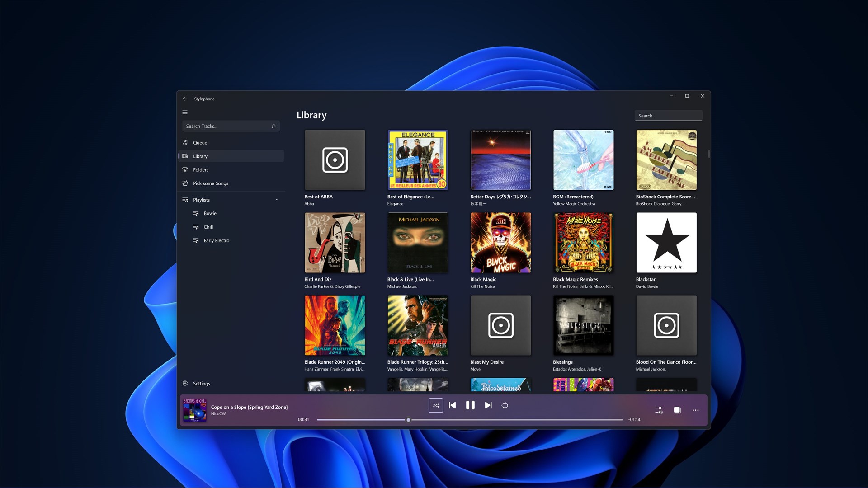Toggle the hamburger navigation menu
This screenshot has width=868, height=488.
coord(185,113)
